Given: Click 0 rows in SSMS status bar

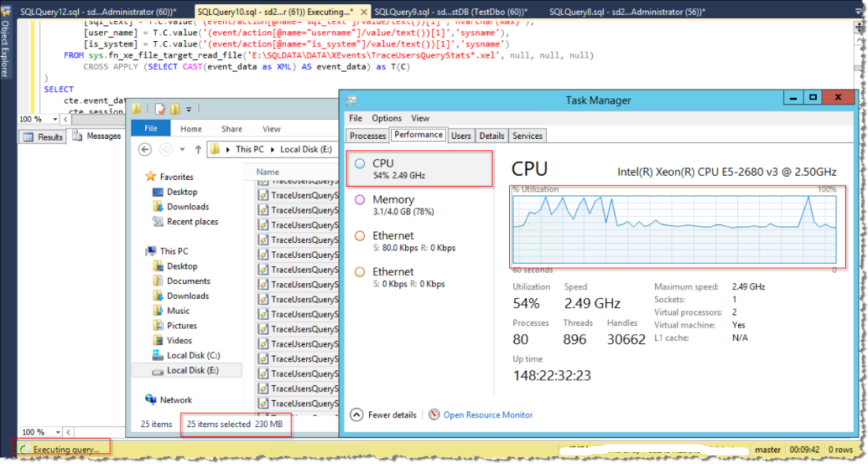Looking at the screenshot, I should tap(840, 450).
